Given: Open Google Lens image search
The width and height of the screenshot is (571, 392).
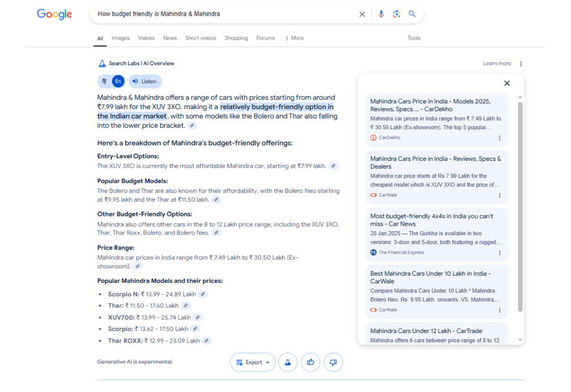Looking at the screenshot, I should tap(396, 14).
